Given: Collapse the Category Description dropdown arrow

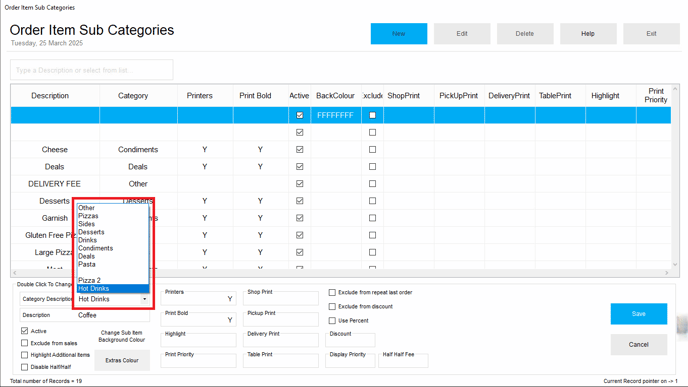Looking at the screenshot, I should pyautogui.click(x=144, y=299).
